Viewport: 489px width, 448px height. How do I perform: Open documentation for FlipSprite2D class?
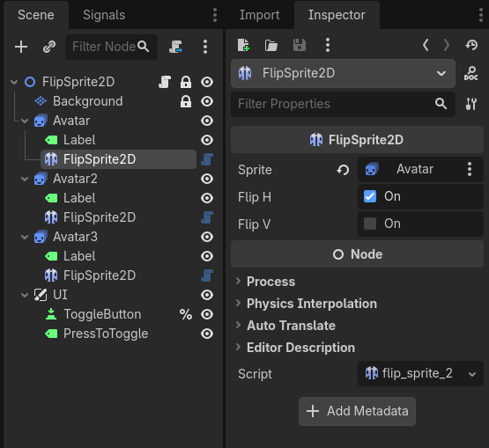[x=470, y=73]
